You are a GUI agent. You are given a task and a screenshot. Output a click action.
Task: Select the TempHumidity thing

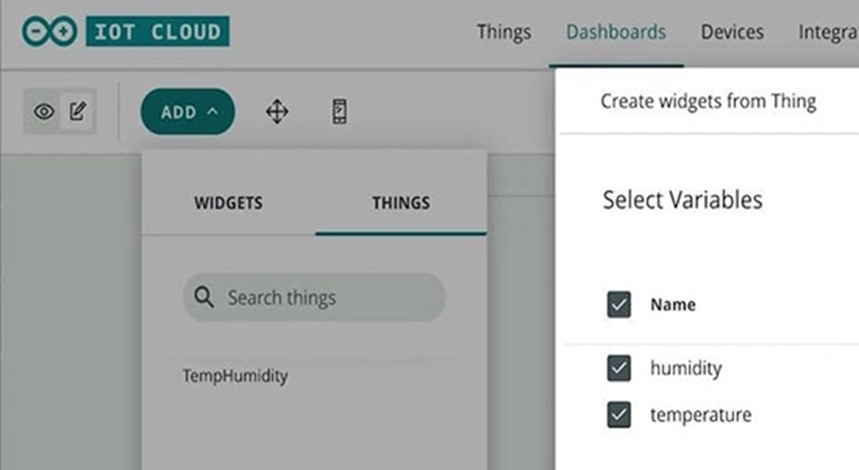(x=235, y=376)
